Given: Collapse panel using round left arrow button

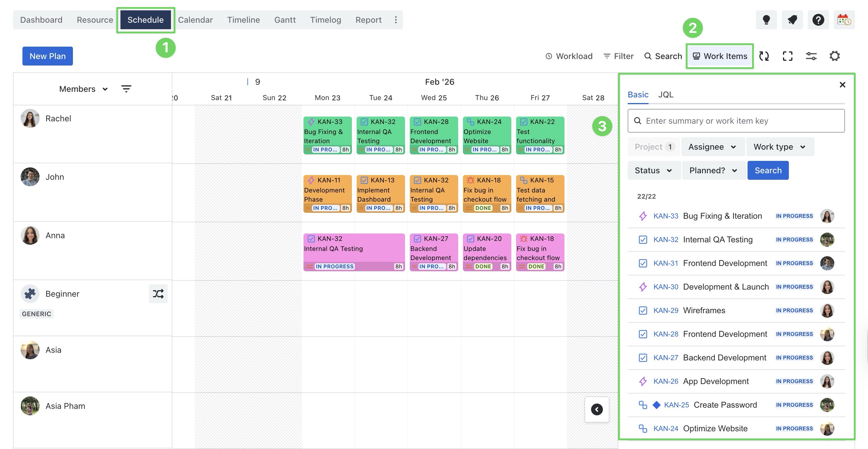Looking at the screenshot, I should tap(597, 409).
